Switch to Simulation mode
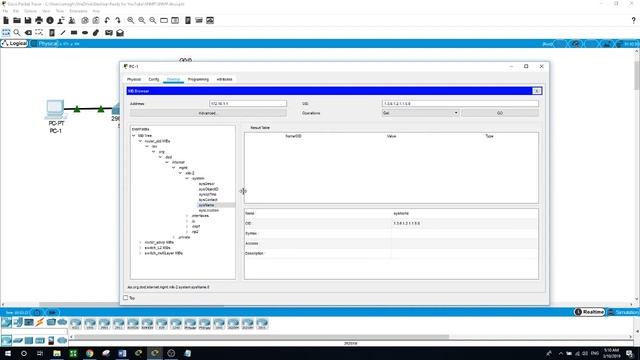The height and width of the screenshot is (360, 640). coord(624,312)
